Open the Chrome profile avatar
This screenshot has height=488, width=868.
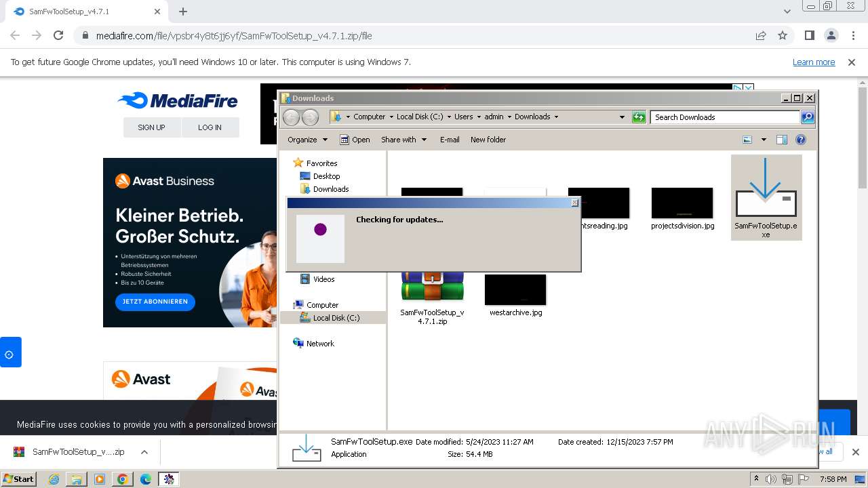[x=831, y=35]
